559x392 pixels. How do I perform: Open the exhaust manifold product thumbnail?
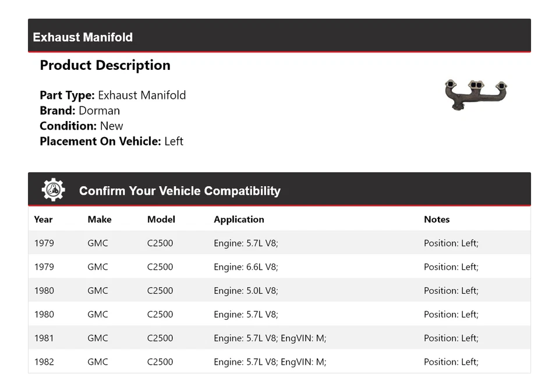[x=476, y=94]
